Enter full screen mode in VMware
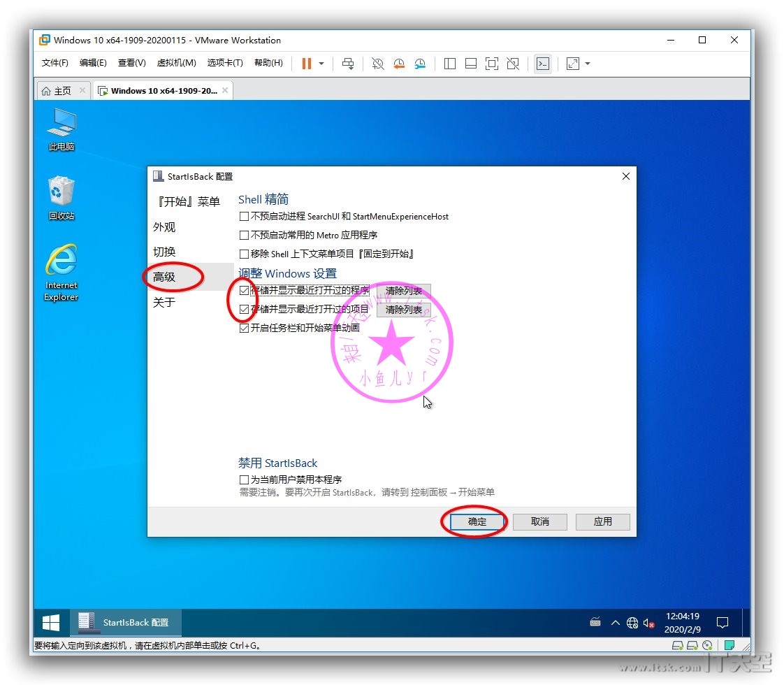784x685 pixels. 491,64
